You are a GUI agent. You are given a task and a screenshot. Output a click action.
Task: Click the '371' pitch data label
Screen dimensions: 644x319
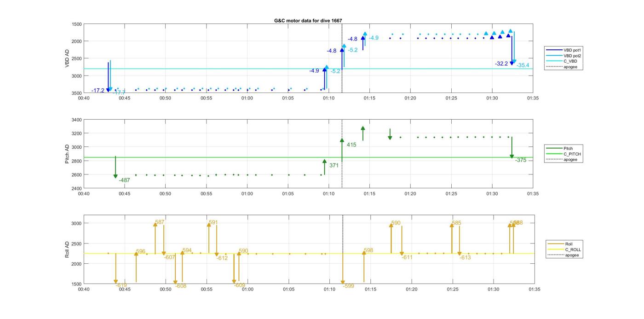[334, 165]
